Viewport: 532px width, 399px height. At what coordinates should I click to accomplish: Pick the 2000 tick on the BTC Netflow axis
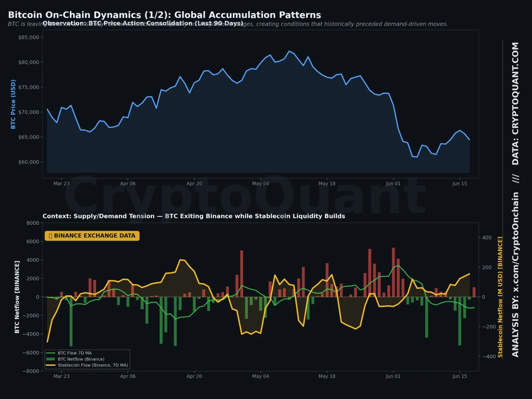[33, 278]
